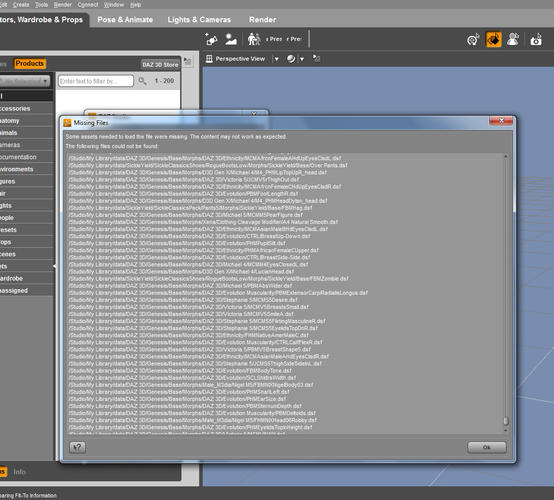Switch to Pose & Animate tab
This screenshot has height=500, width=554.
click(125, 20)
